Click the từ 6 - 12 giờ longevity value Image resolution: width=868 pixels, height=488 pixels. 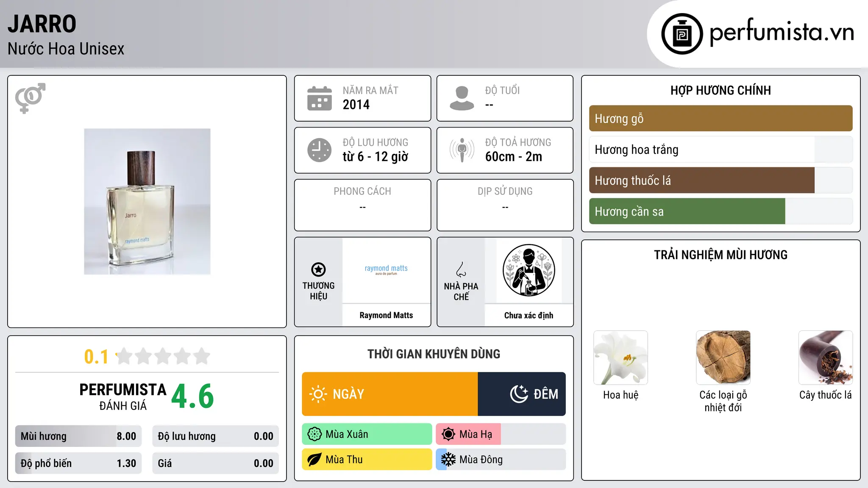(x=376, y=157)
